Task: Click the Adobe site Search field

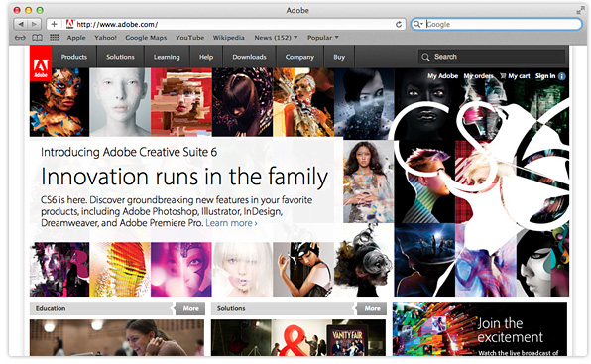Action: pos(492,57)
